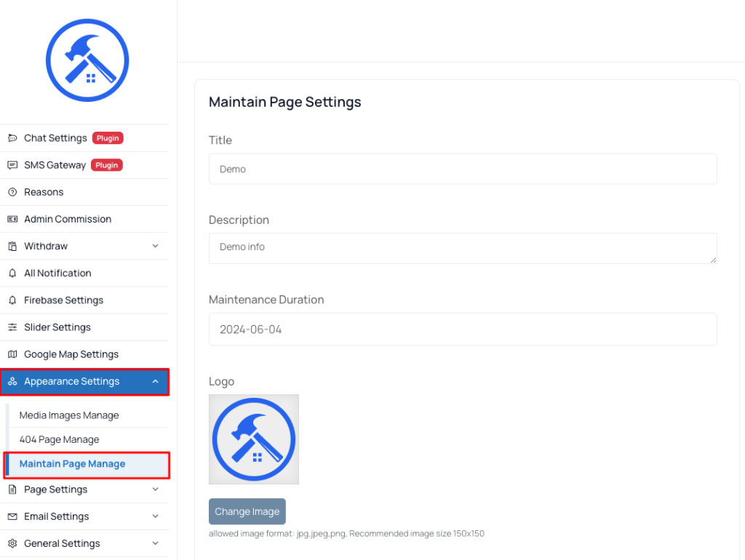Click the Change Image button
The image size is (745, 560).
point(247,511)
